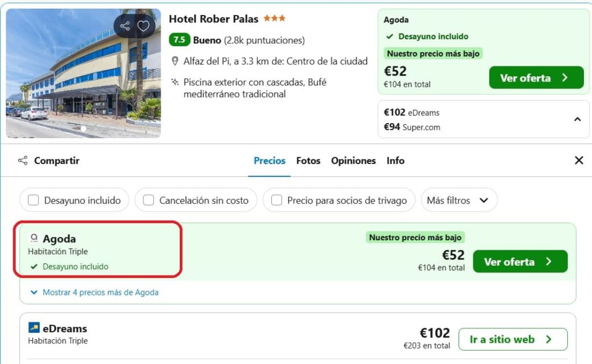Open the Más filtros dropdown
This screenshot has height=364, width=592.
458,200
